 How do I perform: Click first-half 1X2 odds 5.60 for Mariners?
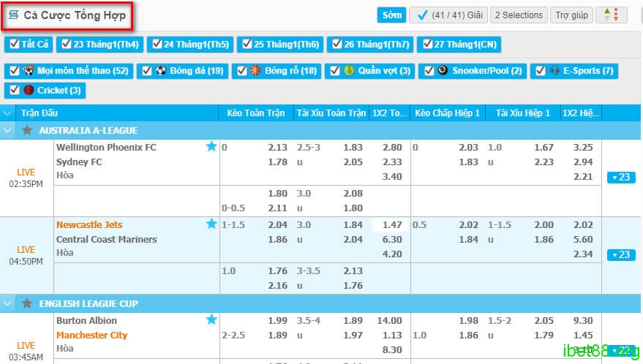[583, 240]
